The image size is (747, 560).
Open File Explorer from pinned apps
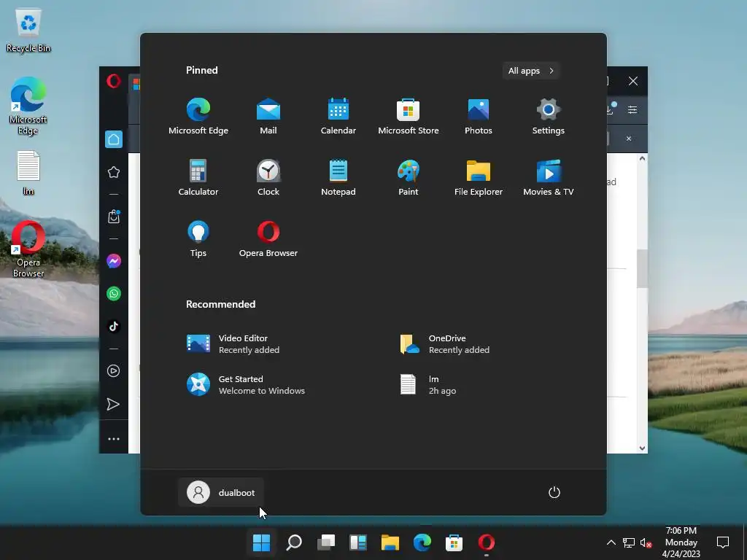[x=479, y=178]
